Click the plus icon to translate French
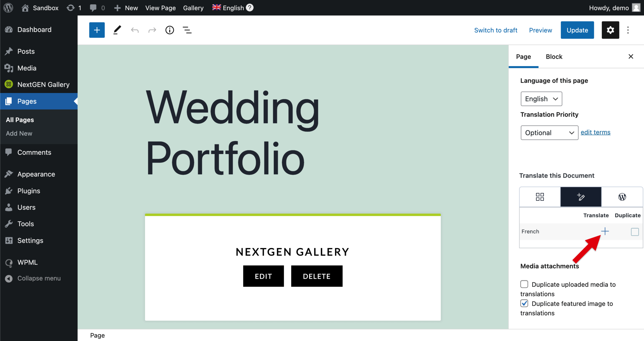Screen dimensions: 644x341 tap(605, 231)
